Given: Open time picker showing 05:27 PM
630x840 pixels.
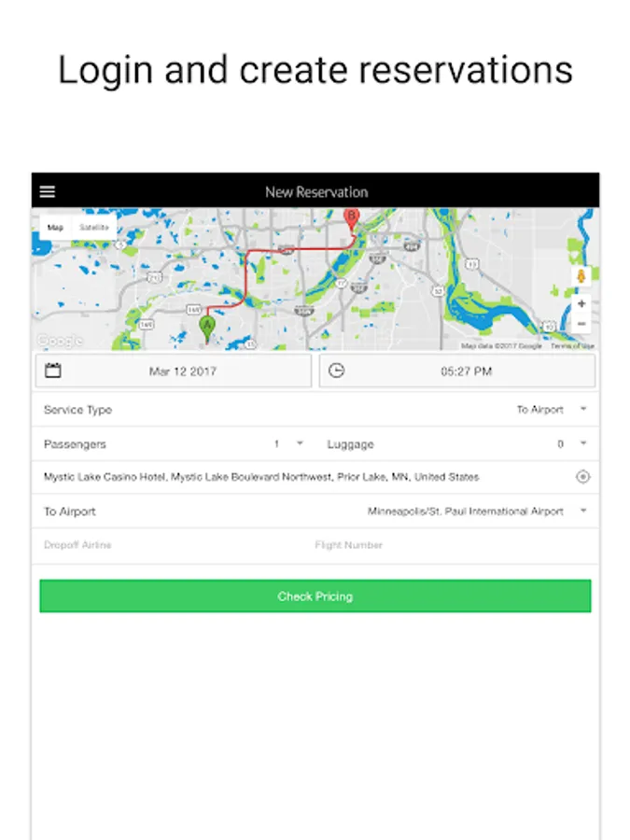Looking at the screenshot, I should click(x=457, y=371).
